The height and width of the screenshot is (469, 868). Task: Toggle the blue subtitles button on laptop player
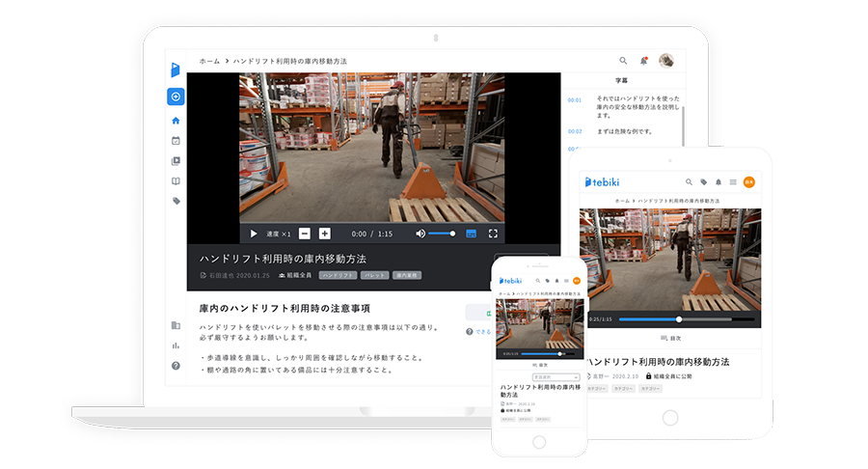click(x=471, y=234)
